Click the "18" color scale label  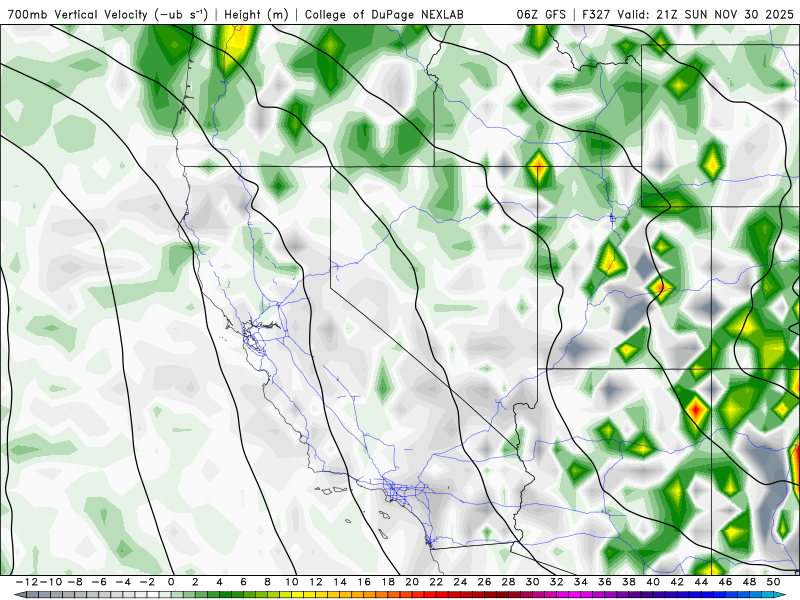click(388, 582)
